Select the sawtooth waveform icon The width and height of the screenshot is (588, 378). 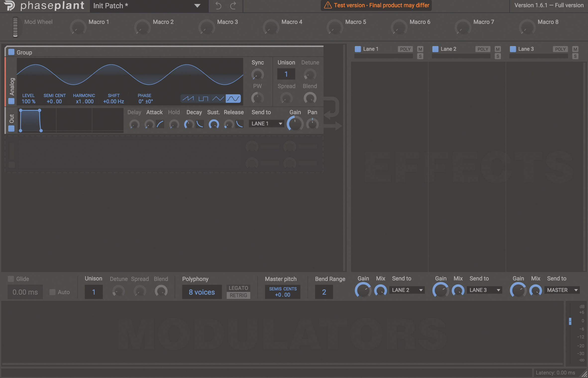188,99
